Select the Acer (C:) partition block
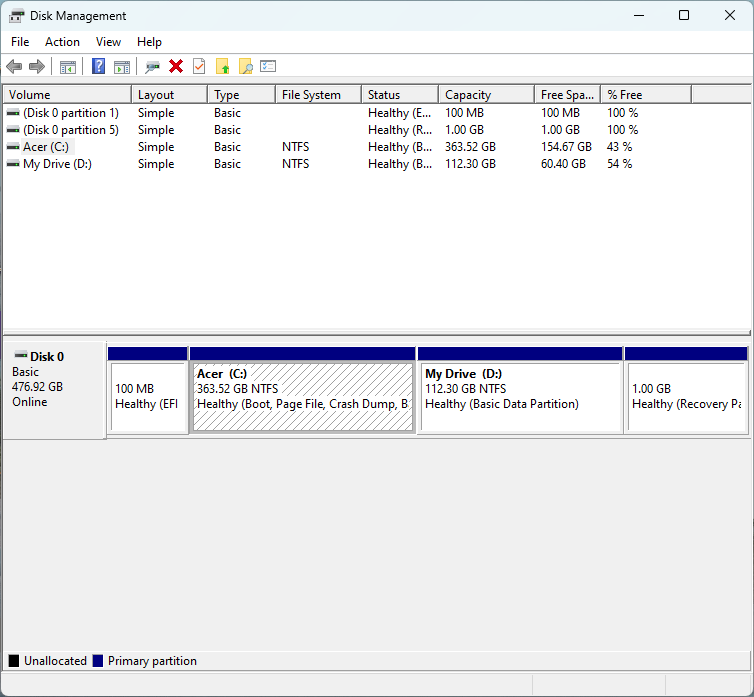 (x=303, y=391)
